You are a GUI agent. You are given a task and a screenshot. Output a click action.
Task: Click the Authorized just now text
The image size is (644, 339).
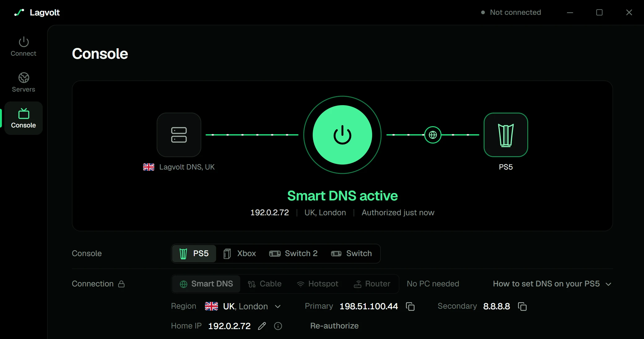pos(398,212)
